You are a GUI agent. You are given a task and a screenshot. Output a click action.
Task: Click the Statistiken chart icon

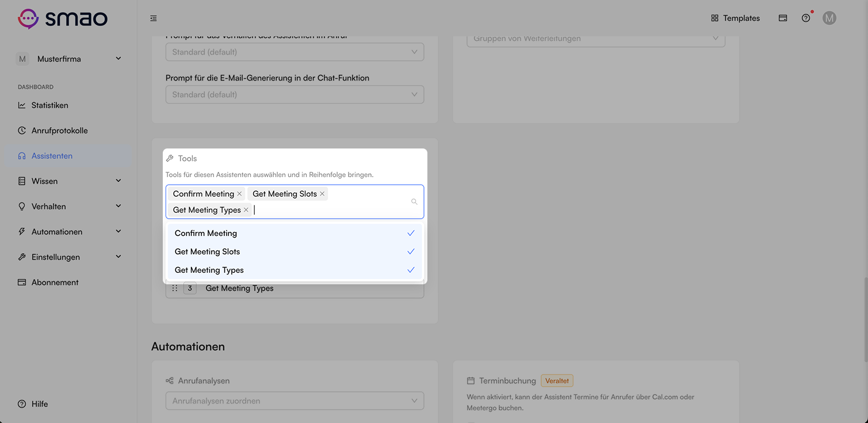[22, 105]
